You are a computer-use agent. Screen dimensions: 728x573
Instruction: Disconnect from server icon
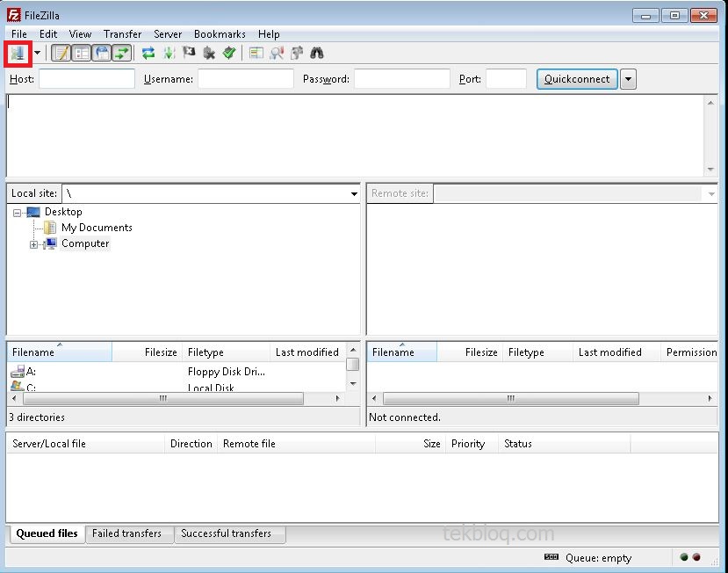(x=209, y=53)
